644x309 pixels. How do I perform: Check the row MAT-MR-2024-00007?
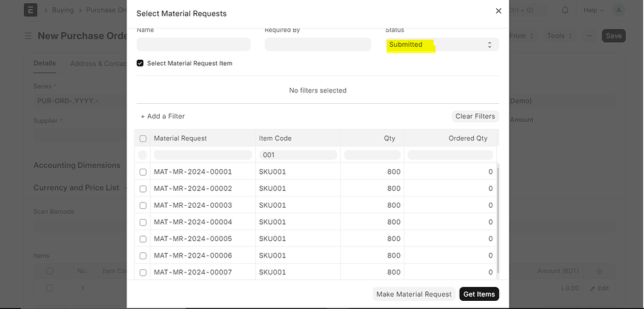[143, 273]
